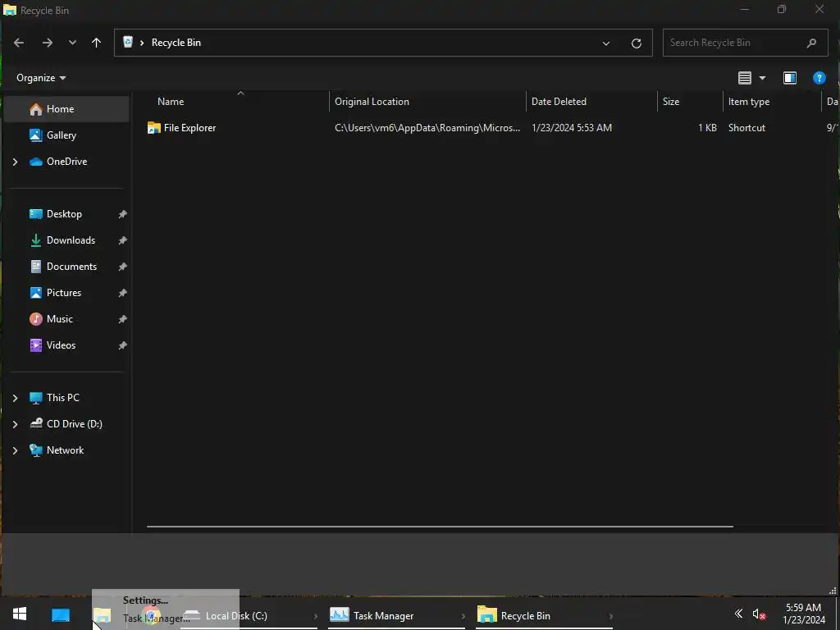Go back with the back arrow
This screenshot has width=840, height=630.
tap(19, 43)
